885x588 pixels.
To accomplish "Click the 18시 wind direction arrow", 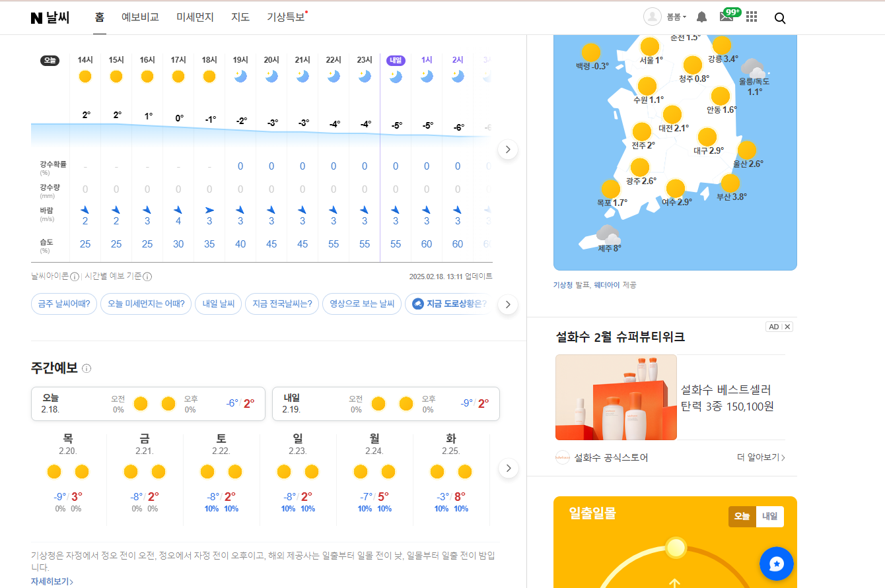I will [209, 211].
